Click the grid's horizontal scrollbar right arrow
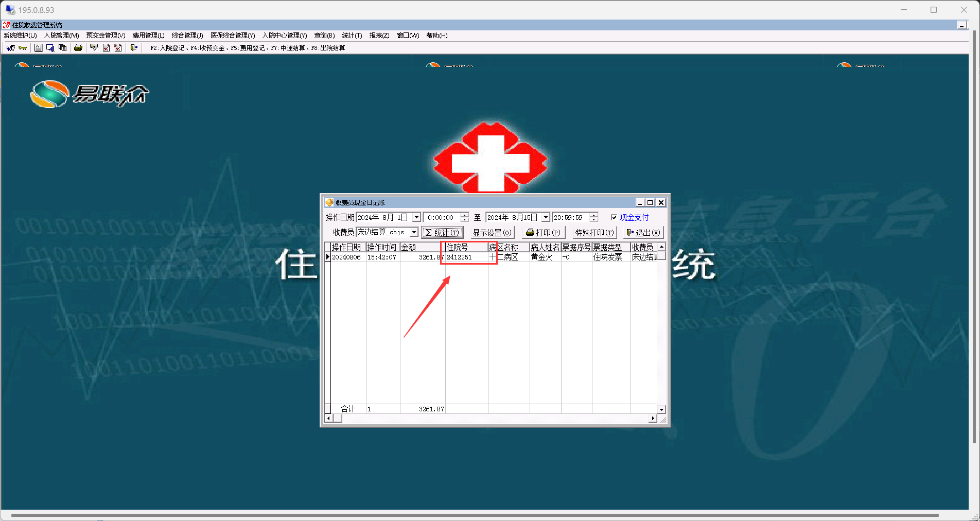The height and width of the screenshot is (521, 980). click(x=653, y=419)
